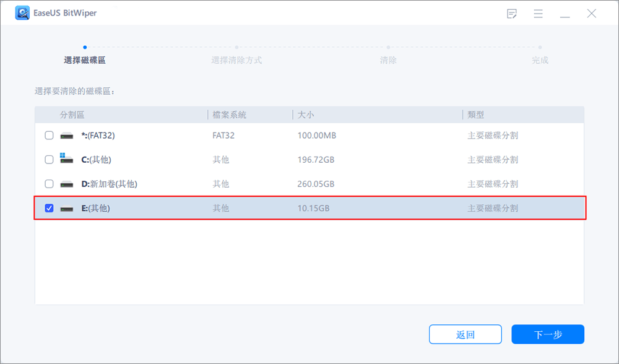Sort by 檔案系統 column header

[229, 115]
